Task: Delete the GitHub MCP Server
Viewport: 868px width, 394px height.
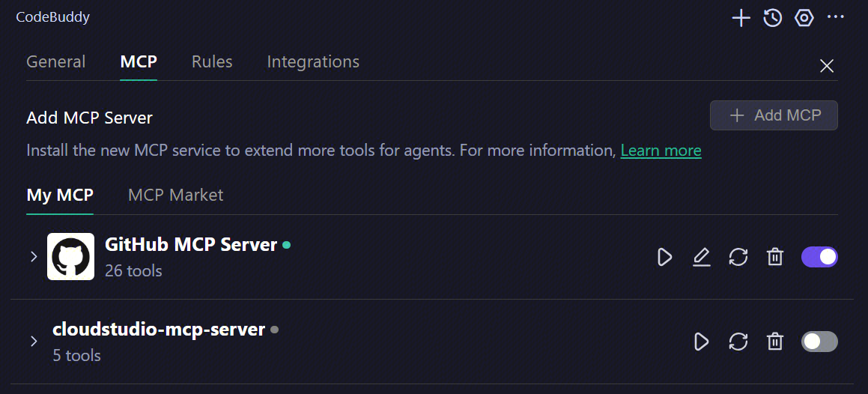Action: (x=774, y=258)
